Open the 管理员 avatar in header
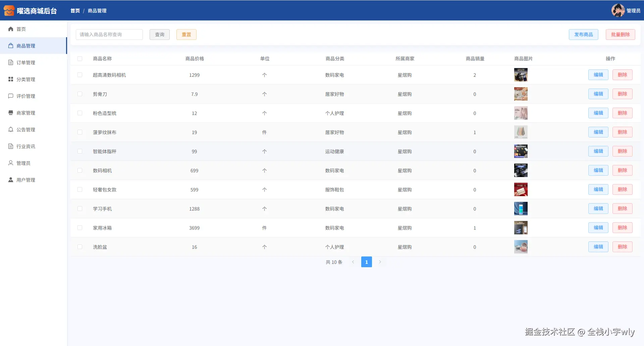This screenshot has height=346, width=644. pyautogui.click(x=618, y=10)
